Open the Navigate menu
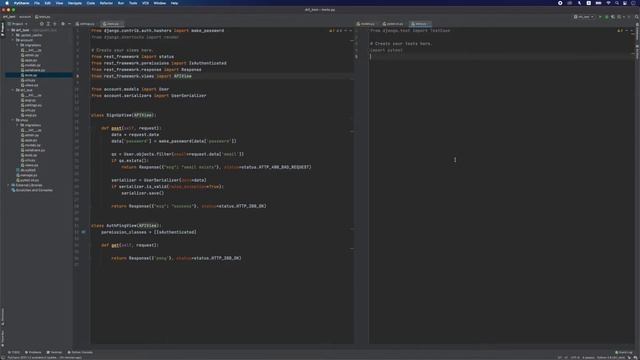This screenshot has width=640, height=360. (75, 3)
